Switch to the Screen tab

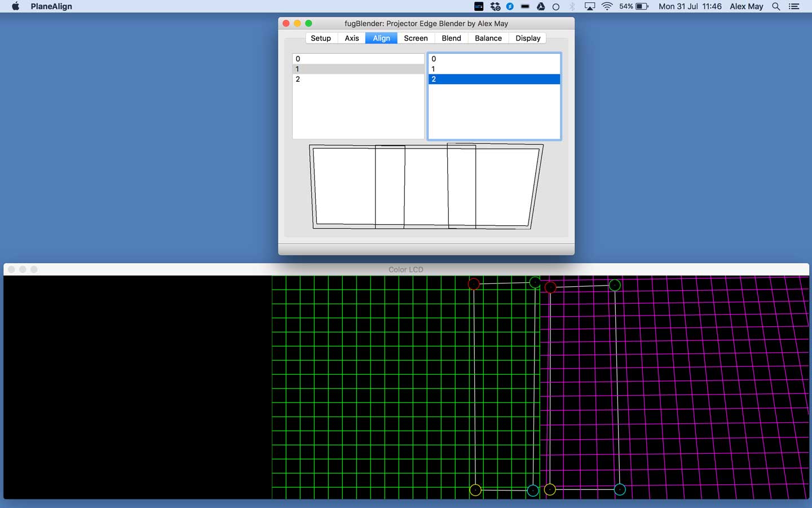[416, 38]
